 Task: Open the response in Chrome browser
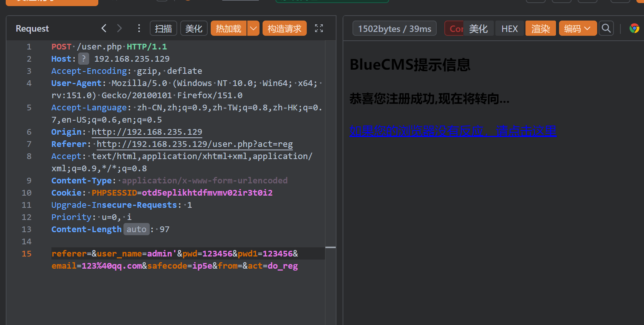coord(634,28)
